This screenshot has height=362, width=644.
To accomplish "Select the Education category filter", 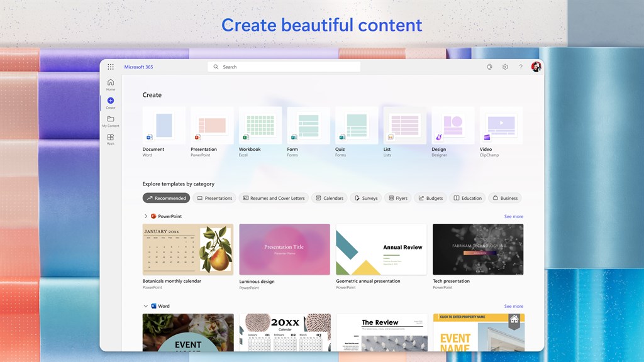I will (x=467, y=198).
